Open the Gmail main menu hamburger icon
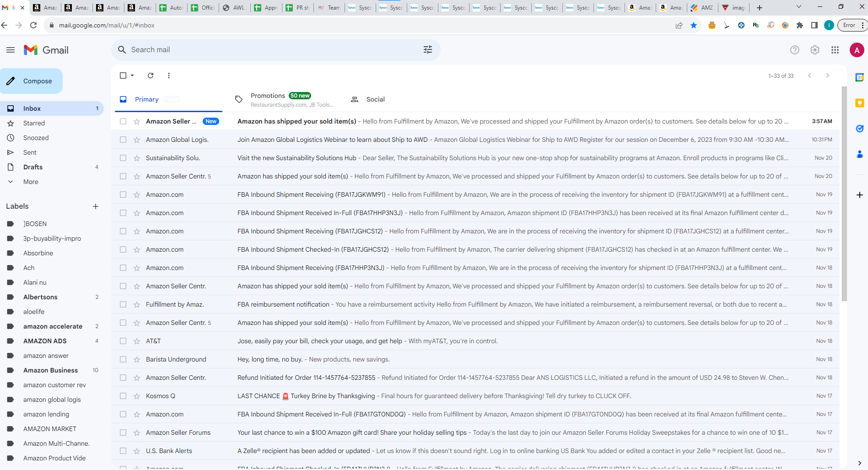 tap(11, 50)
